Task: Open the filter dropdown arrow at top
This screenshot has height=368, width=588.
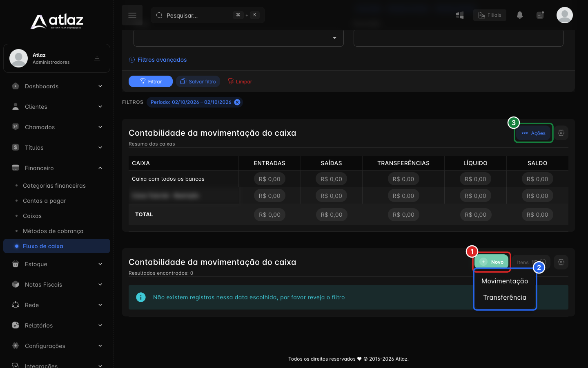Action: pyautogui.click(x=334, y=38)
